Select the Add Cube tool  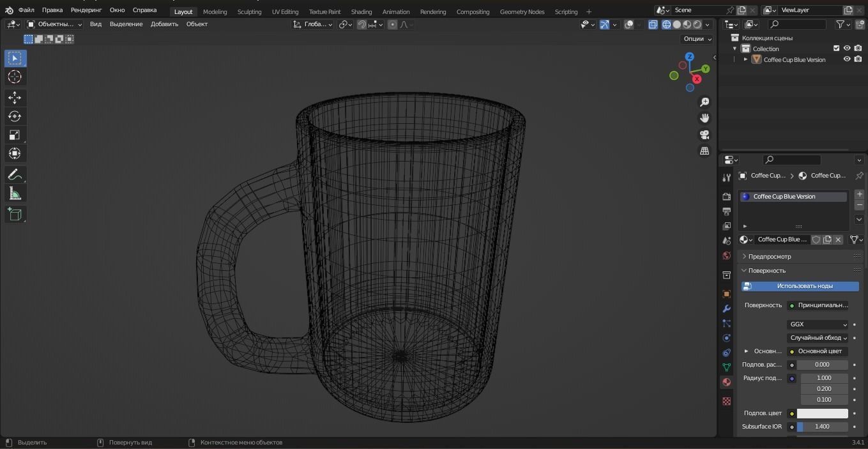15,214
